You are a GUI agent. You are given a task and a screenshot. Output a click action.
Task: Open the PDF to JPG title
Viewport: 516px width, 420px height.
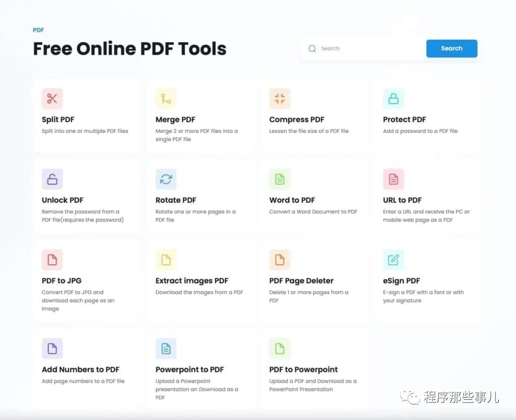pos(61,281)
